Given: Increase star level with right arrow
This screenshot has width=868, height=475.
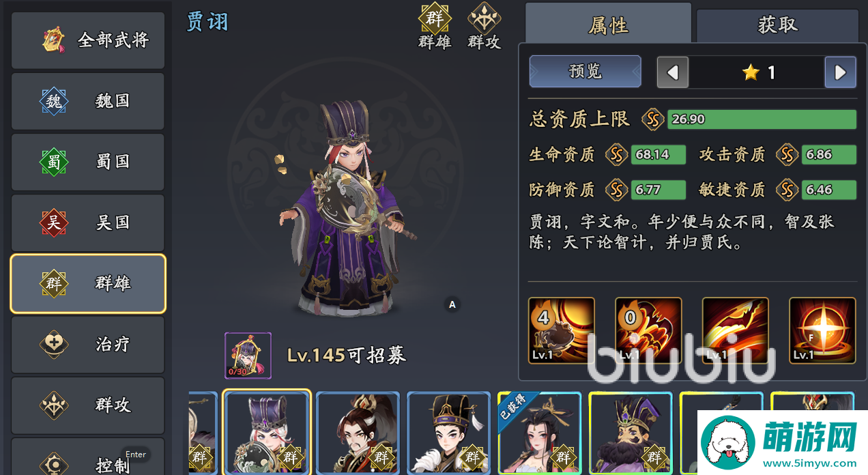Looking at the screenshot, I should pos(841,72).
